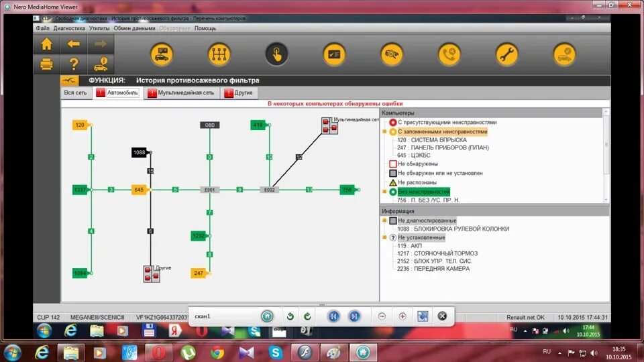Click the blue fit-to-window icon in viewer
Viewport: 644px width, 362px height.
(x=423, y=316)
